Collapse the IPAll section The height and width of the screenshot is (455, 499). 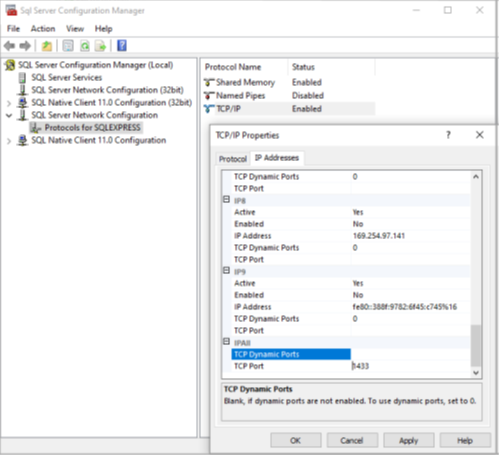pos(226,341)
